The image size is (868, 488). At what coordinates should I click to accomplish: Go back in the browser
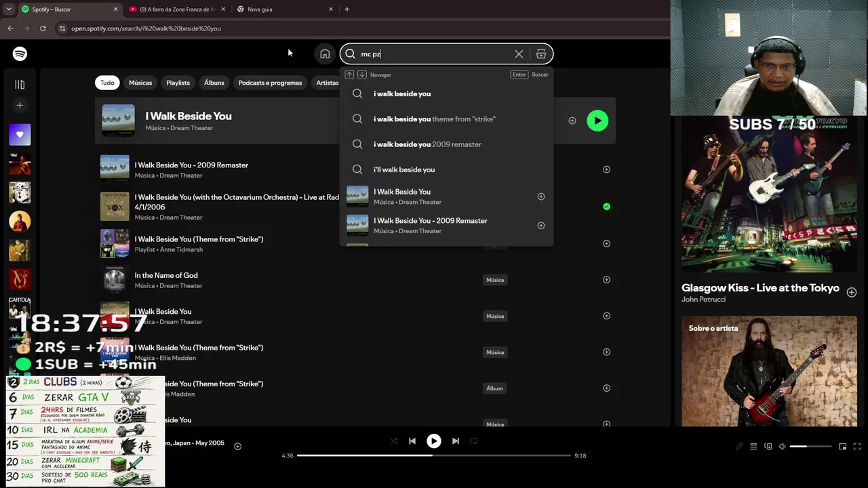(10, 28)
